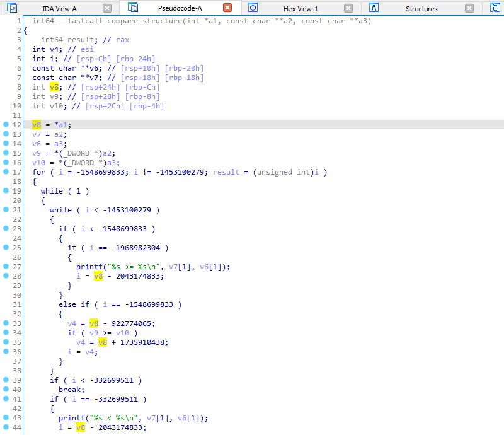Screen dimensions: 504x435
Task: Click stack comment [rbp-24h] on line 5
Action: pyautogui.click(x=135, y=59)
